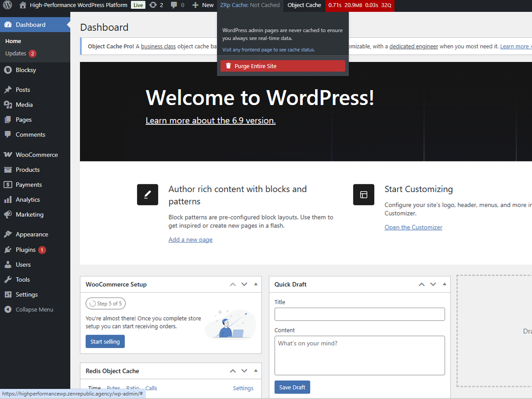Move the Quick Draft widget up
The width and height of the screenshot is (532, 399).
tap(422, 285)
